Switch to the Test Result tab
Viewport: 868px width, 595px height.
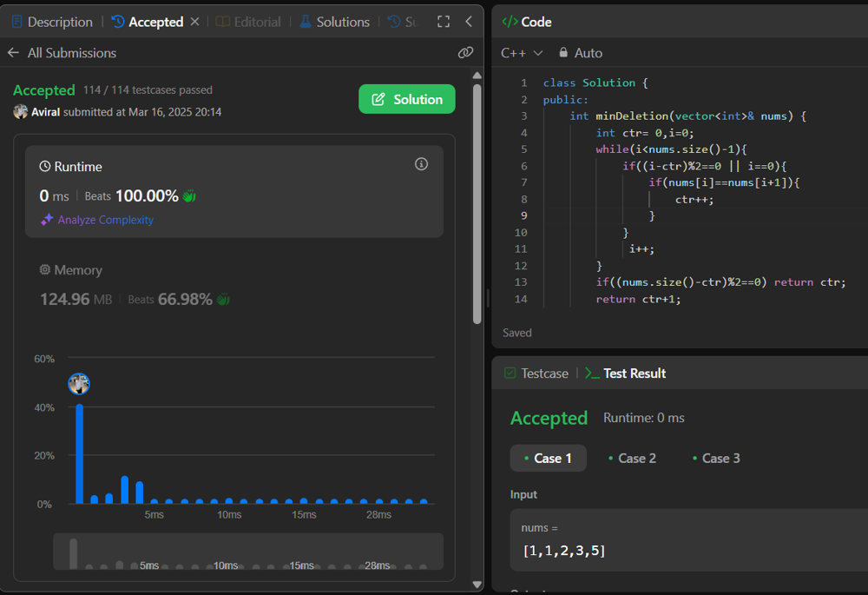coord(626,374)
